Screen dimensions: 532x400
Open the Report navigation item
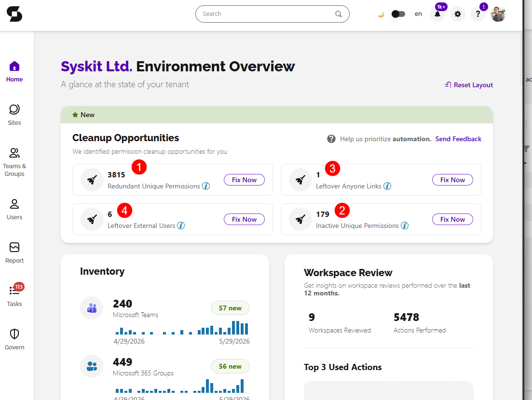14,253
